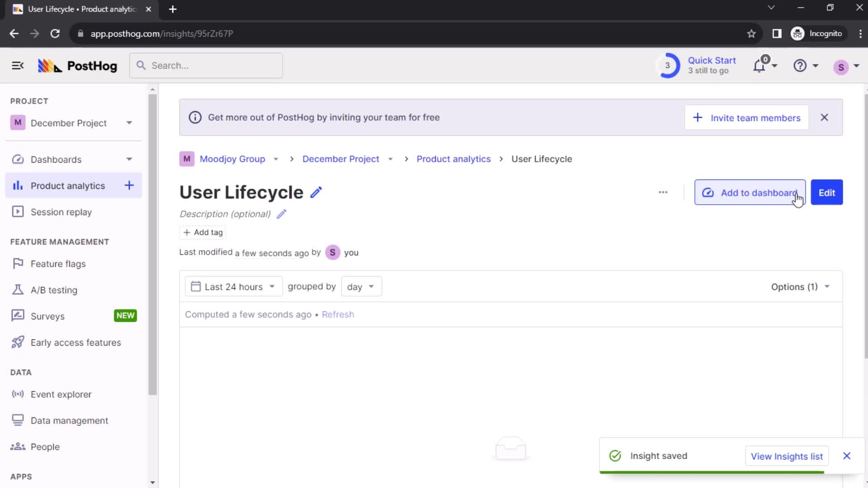Click the Quick Start progress icon
The height and width of the screenshot is (488, 868).
coord(667,65)
